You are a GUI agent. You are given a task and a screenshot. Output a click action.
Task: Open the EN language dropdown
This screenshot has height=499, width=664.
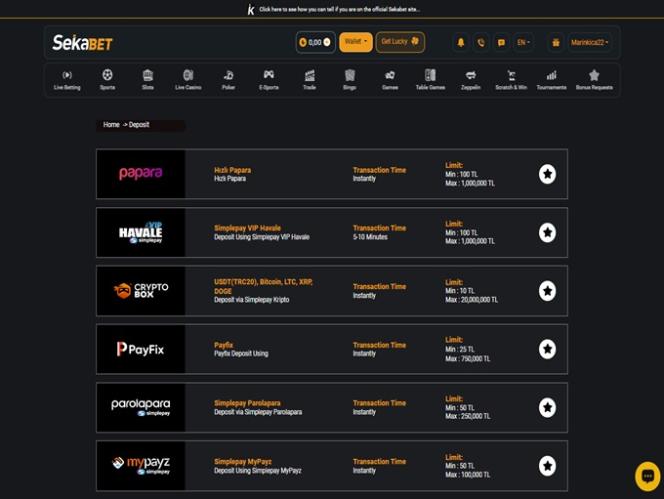[x=524, y=43]
